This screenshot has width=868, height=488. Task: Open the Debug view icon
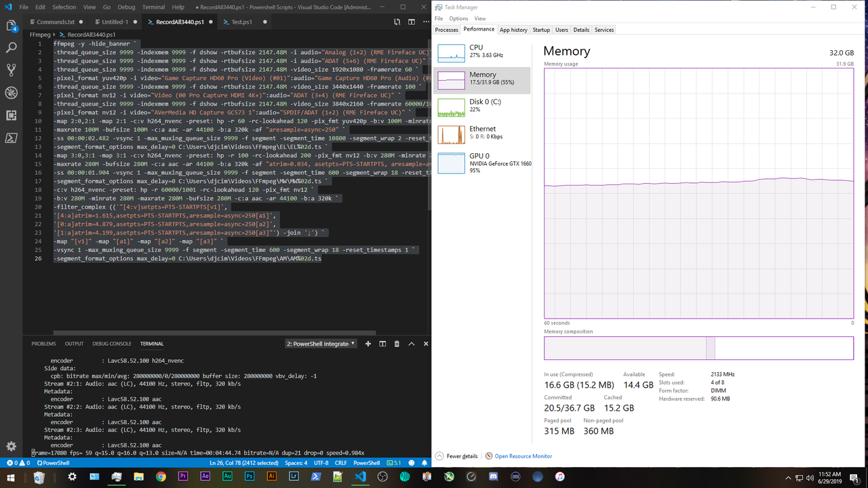click(11, 93)
